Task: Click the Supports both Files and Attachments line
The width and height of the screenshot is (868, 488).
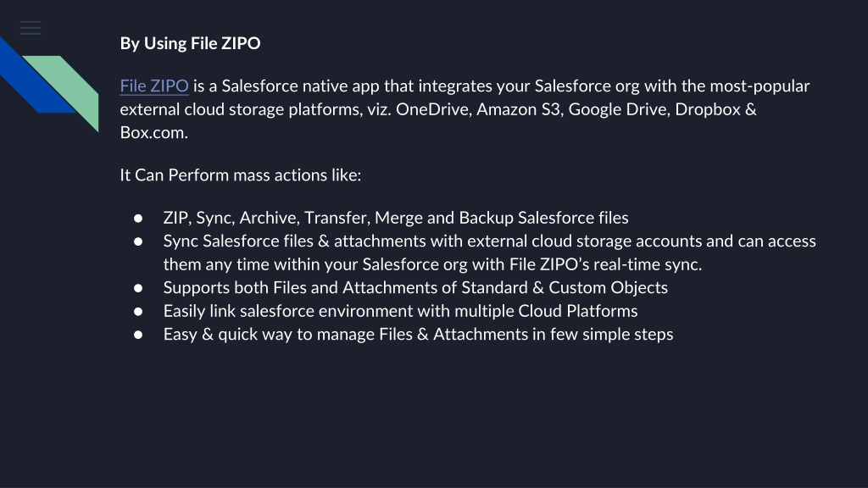Action: pyautogui.click(x=415, y=288)
